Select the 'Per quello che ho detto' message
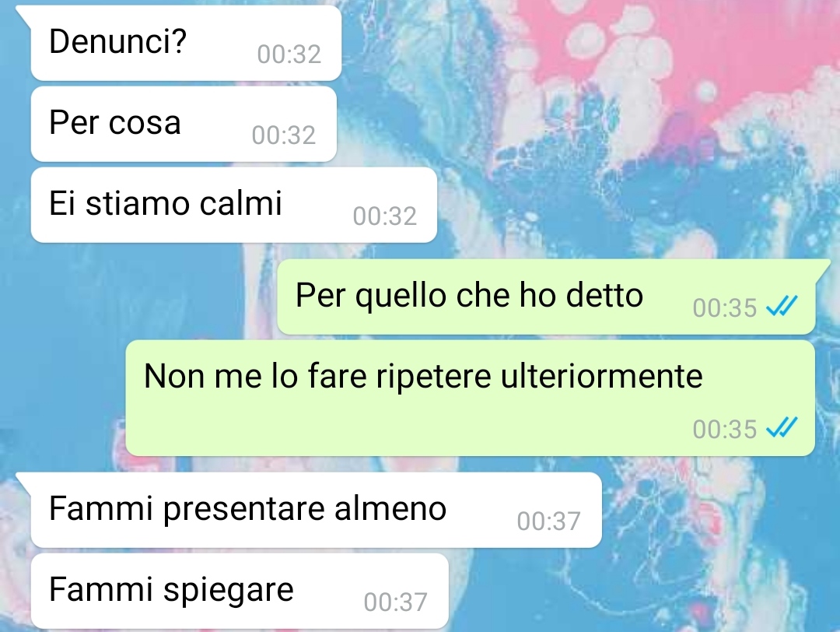 tap(546, 297)
